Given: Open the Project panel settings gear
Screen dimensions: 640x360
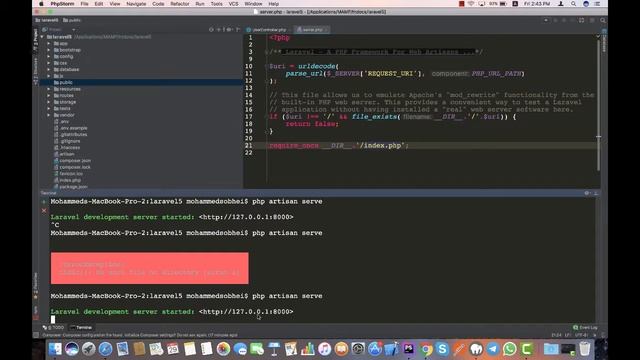Looking at the screenshot, I should pyautogui.click(x=229, y=29).
